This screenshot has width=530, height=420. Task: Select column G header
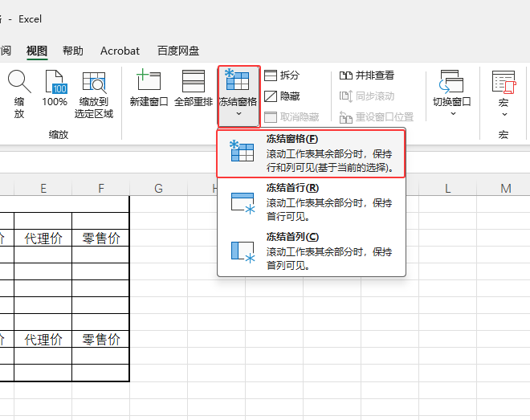158,188
